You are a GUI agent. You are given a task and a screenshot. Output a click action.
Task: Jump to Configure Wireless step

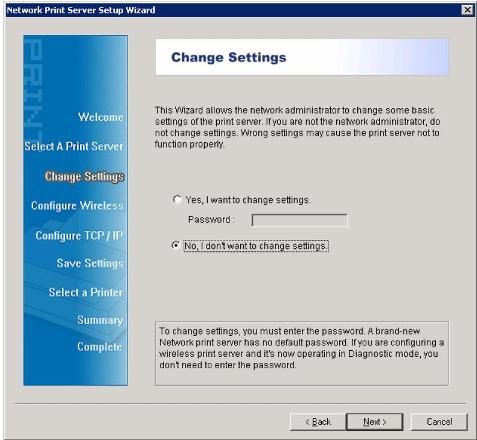pyautogui.click(x=77, y=206)
